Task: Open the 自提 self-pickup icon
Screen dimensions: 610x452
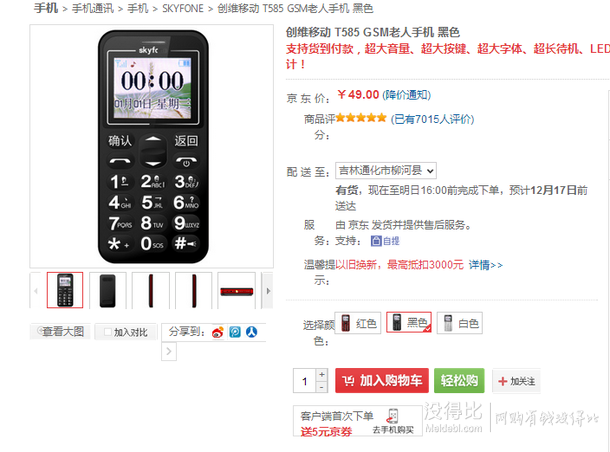Action: pos(376,241)
